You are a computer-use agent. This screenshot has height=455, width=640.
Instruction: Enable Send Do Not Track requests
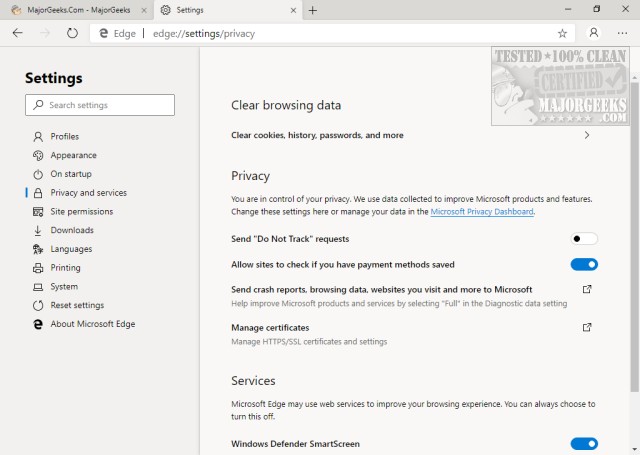tap(584, 239)
